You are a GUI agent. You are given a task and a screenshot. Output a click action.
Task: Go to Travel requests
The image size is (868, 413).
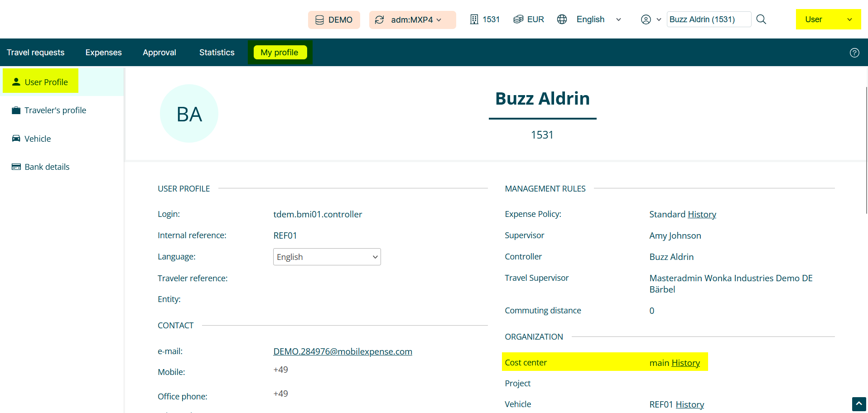pos(35,53)
